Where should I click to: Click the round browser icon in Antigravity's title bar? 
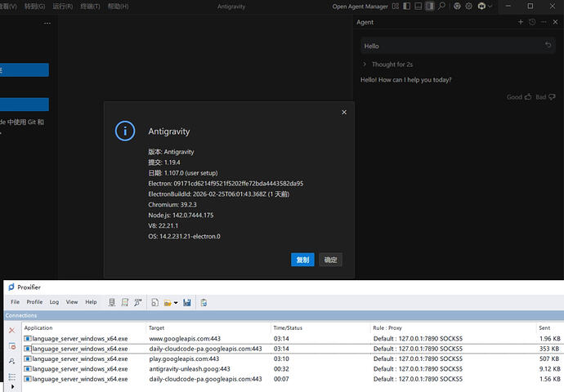(x=457, y=6)
